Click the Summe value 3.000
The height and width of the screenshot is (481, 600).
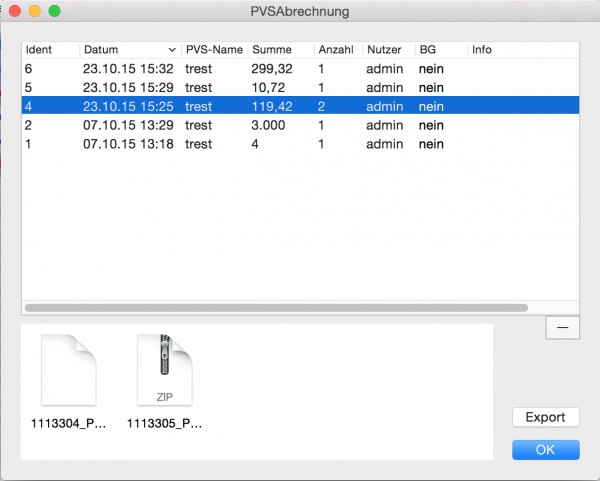[x=268, y=125]
